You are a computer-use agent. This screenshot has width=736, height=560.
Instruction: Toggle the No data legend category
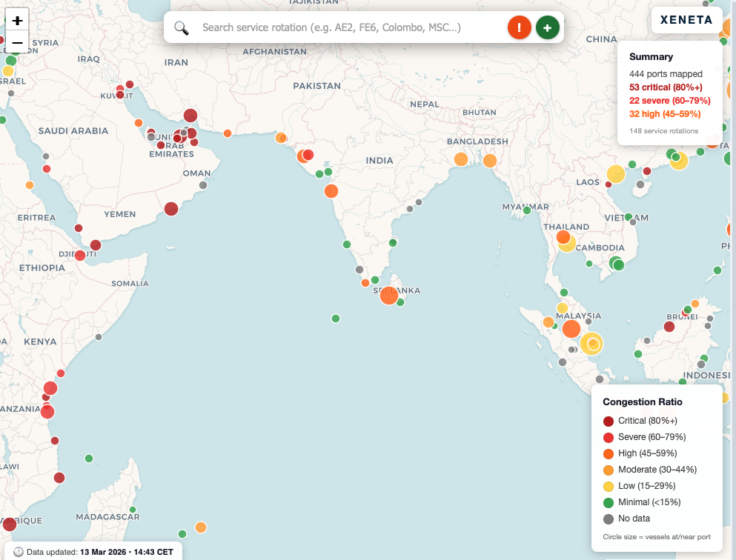tap(634, 518)
